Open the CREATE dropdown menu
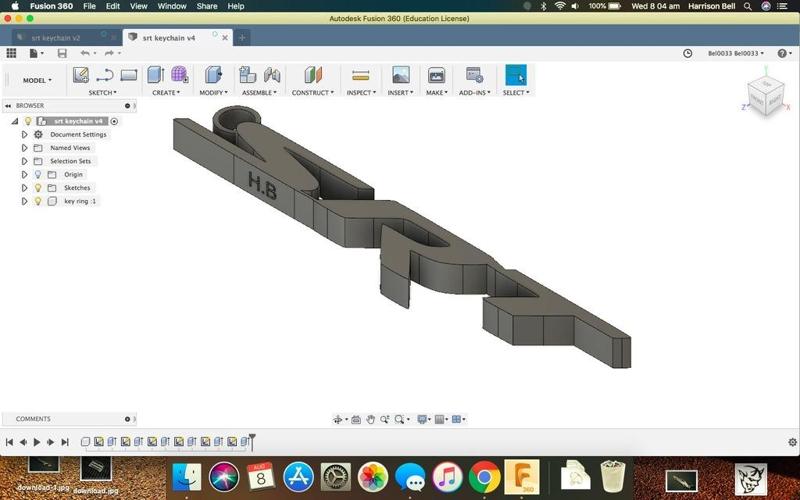The width and height of the screenshot is (800, 500). (x=166, y=93)
